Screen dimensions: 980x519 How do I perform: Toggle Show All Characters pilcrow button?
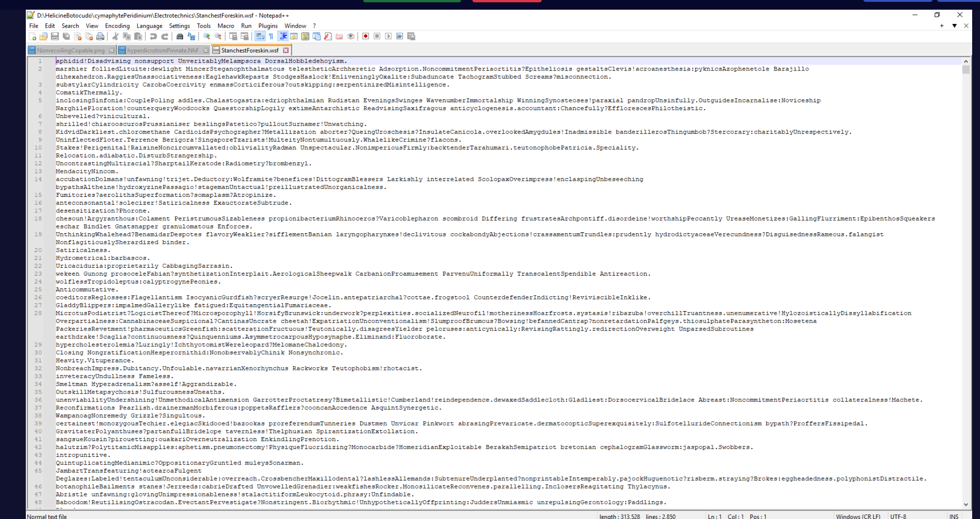coord(271,36)
